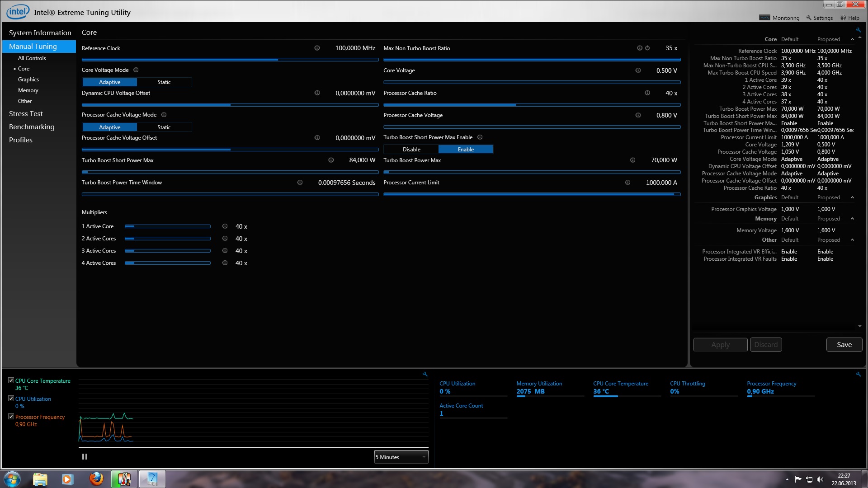Click the Save button
This screenshot has height=488, width=868.
click(x=844, y=345)
